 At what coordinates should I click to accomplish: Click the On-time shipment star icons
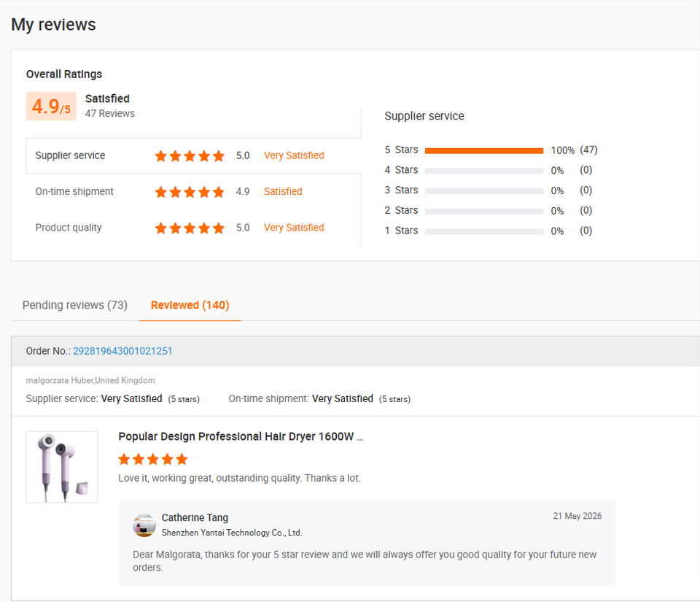point(190,192)
